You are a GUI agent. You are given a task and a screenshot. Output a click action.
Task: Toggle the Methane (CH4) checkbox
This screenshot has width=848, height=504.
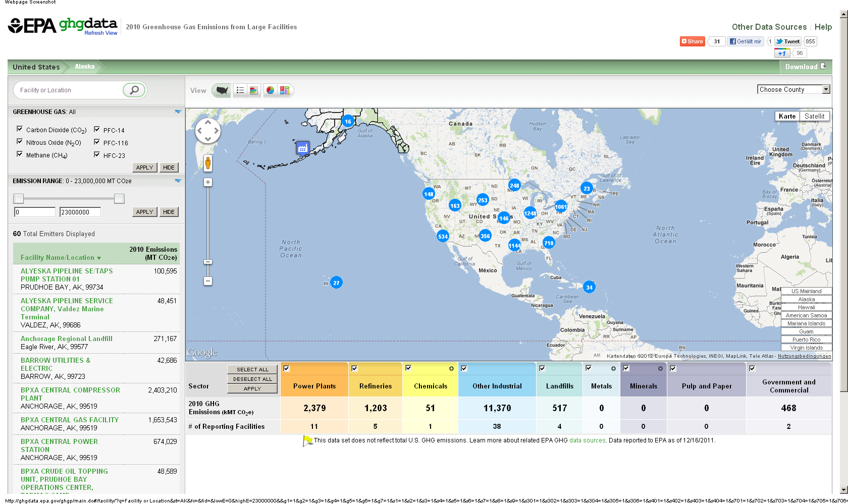tap(20, 154)
